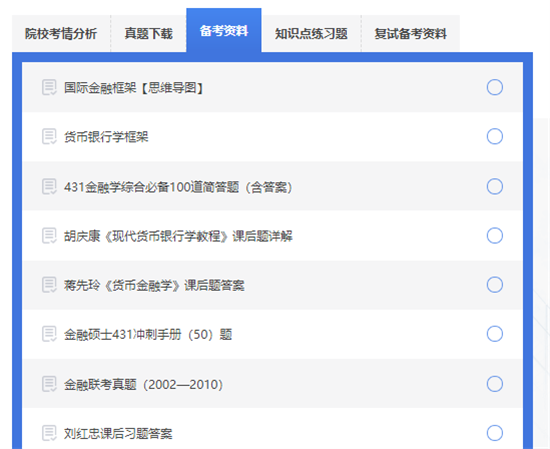Select radio circle for 431金融学综合必备100道简答题
This screenshot has height=449, width=550.
tap(495, 186)
